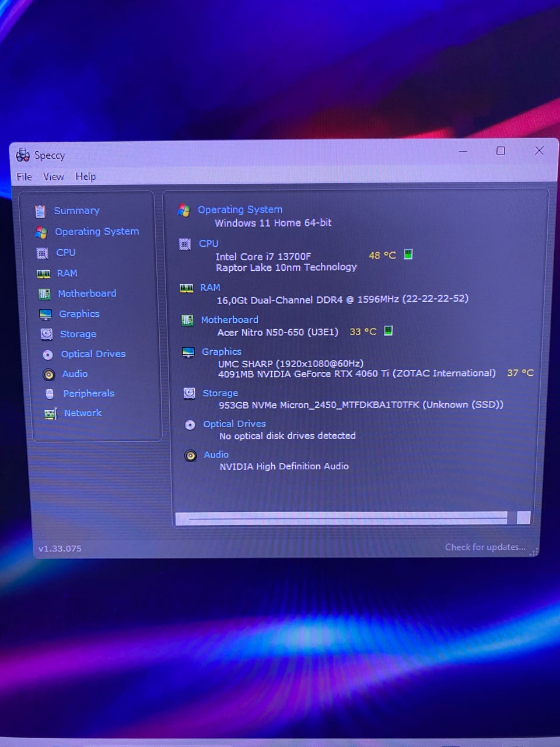This screenshot has height=747, width=560.
Task: Click the Peripherals mouse icon in sidebar
Action: coord(50,394)
